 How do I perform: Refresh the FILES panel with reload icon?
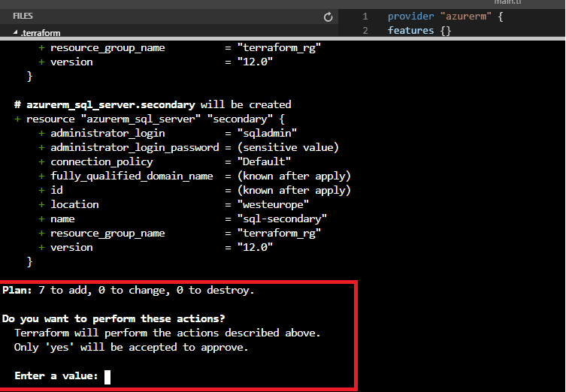coord(328,17)
